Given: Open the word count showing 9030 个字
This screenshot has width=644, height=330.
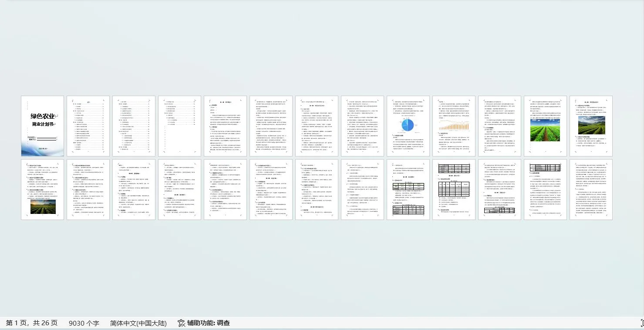Looking at the screenshot, I should tap(84, 323).
